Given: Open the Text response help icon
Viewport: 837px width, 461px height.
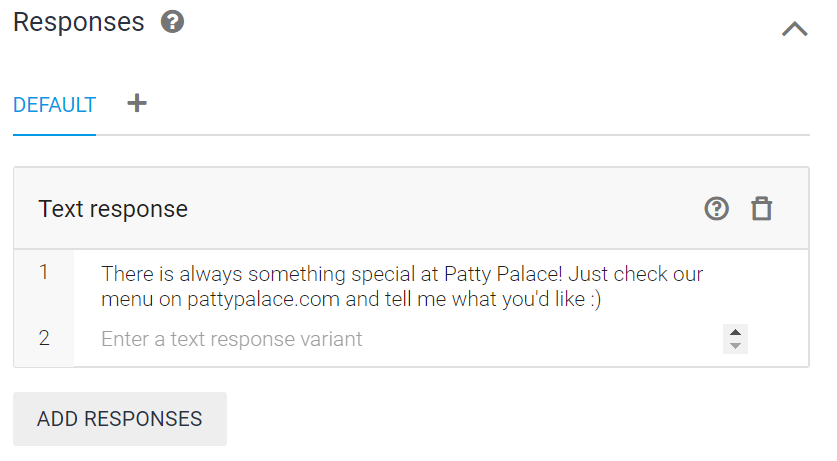Looking at the screenshot, I should click(716, 209).
